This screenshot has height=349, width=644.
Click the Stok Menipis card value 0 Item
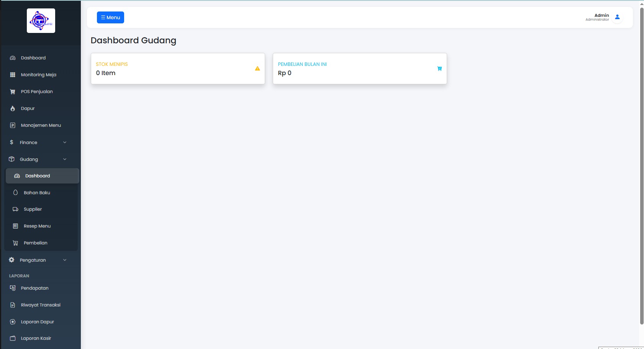tap(106, 73)
